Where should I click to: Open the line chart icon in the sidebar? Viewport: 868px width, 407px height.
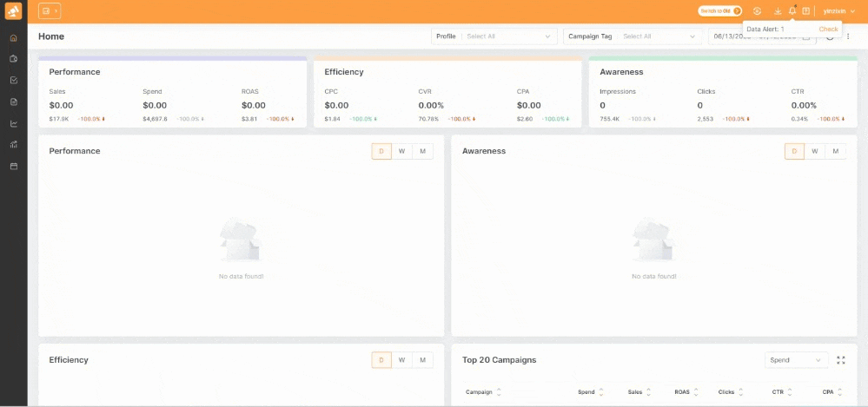pyautogui.click(x=13, y=123)
